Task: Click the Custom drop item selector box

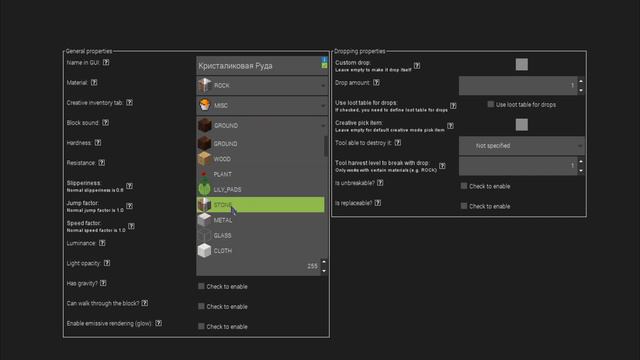Action: (x=522, y=64)
